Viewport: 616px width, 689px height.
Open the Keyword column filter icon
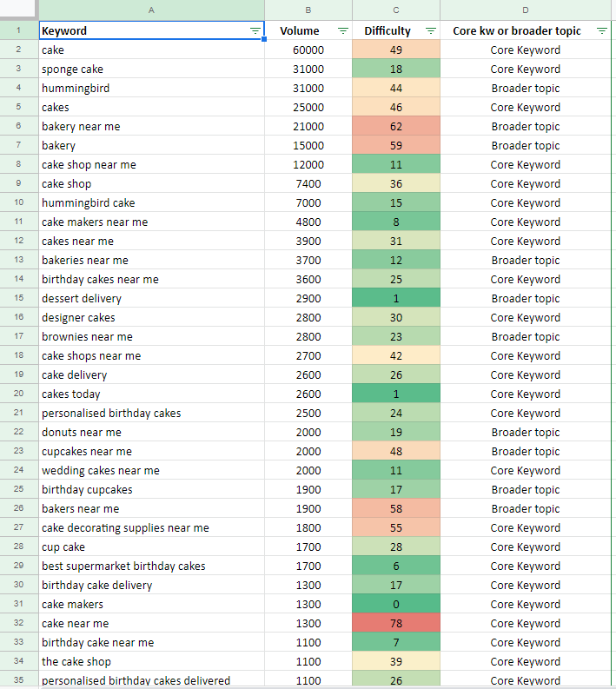point(255,30)
